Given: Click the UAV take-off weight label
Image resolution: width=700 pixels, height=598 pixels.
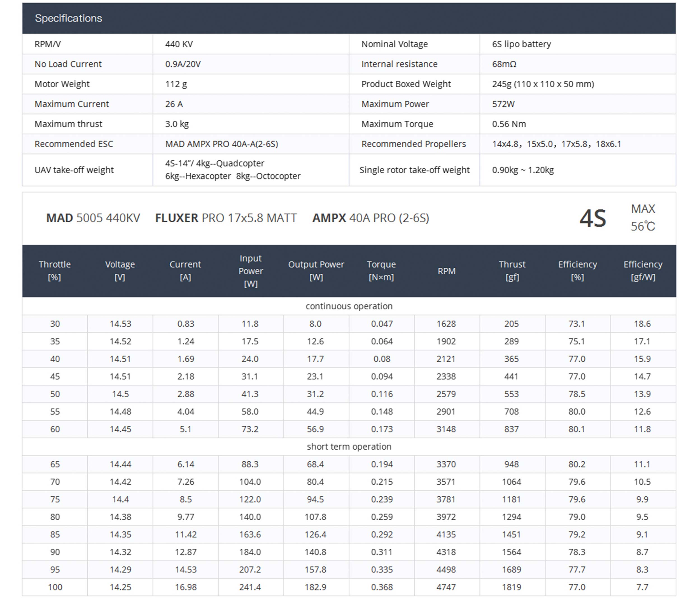Looking at the screenshot, I should pyautogui.click(x=74, y=170).
